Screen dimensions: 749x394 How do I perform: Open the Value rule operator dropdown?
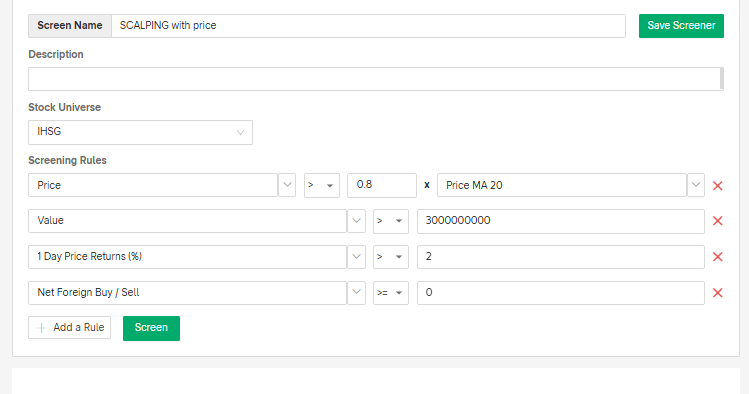(391, 221)
